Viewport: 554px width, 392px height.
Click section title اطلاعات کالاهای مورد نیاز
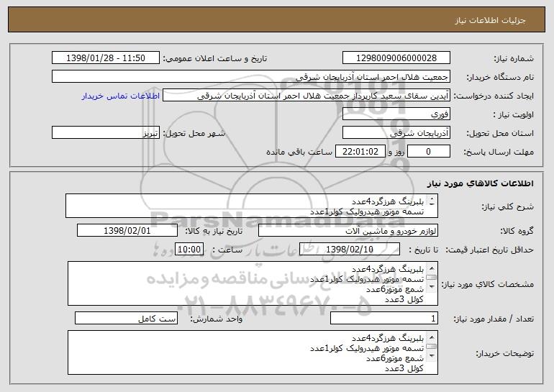481,183
